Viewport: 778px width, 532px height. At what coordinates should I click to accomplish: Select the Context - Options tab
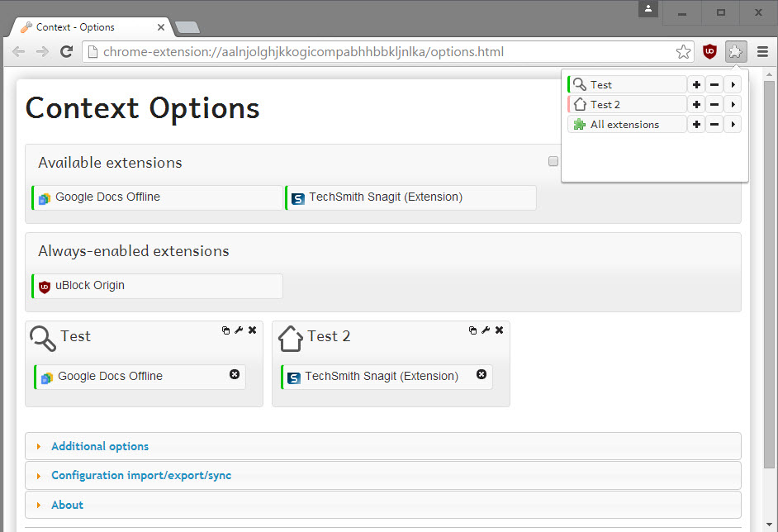click(92, 27)
